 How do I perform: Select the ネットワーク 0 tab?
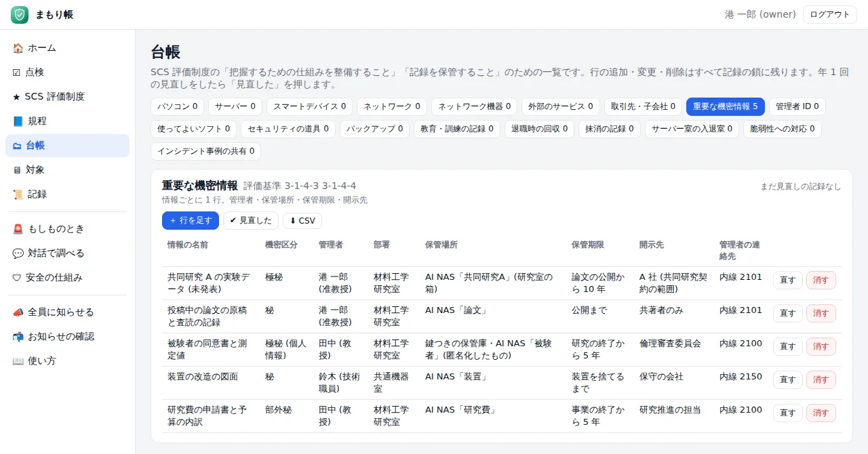(392, 106)
